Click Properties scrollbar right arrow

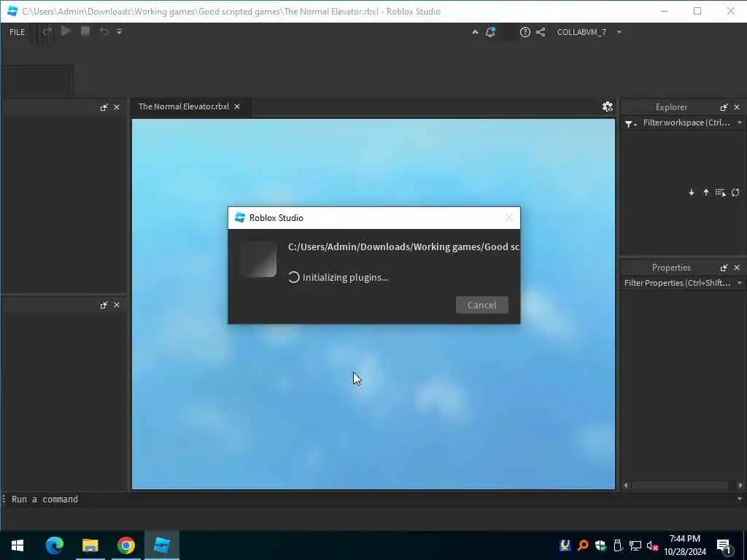pos(740,486)
